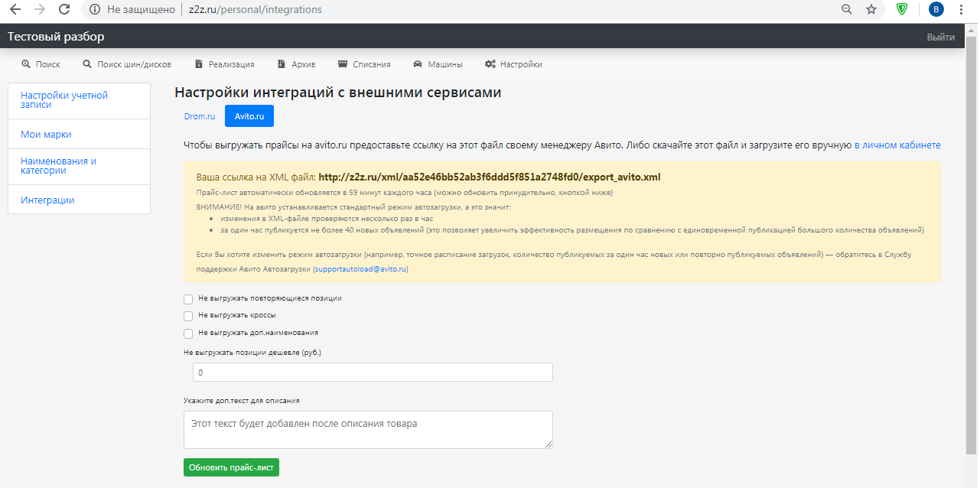Click the magnifier icon next to Поиск

tap(26, 64)
